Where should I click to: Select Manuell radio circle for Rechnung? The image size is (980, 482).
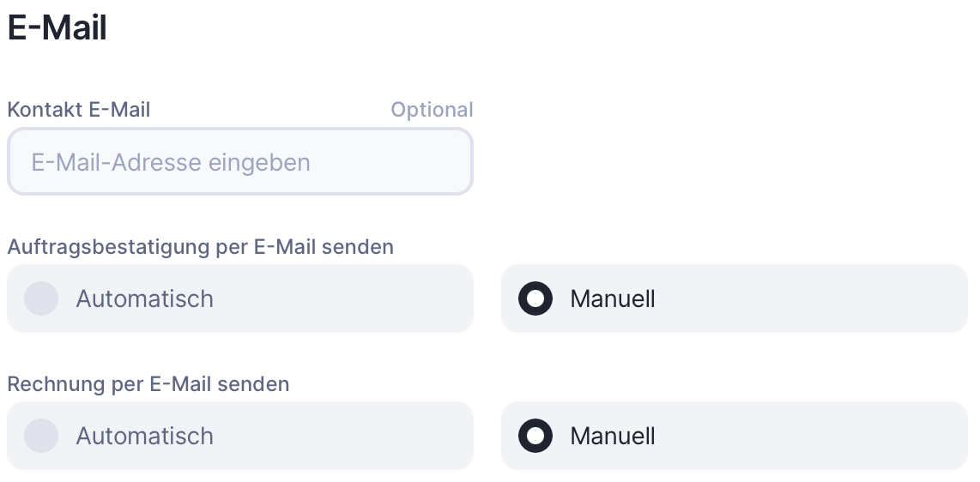[x=535, y=436]
